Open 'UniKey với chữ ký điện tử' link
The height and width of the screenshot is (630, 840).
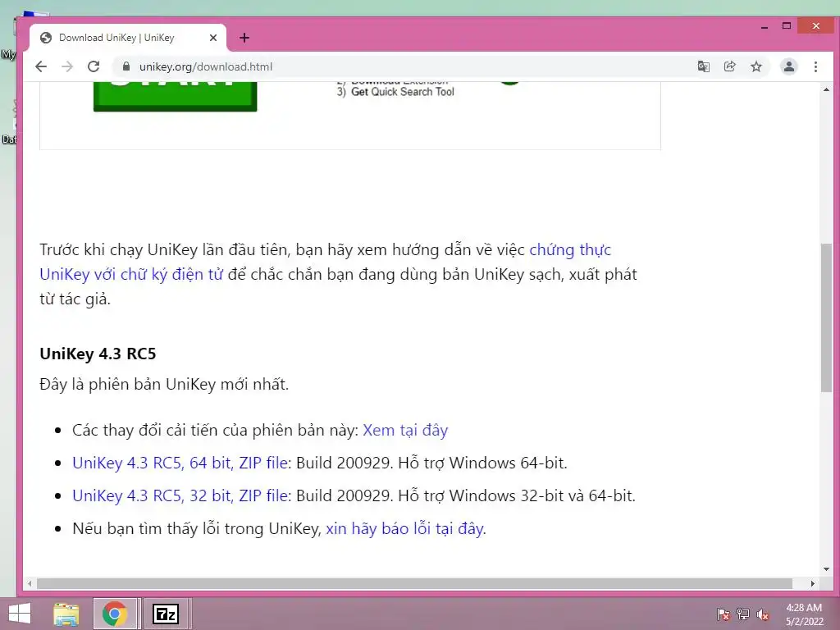pyautogui.click(x=131, y=274)
